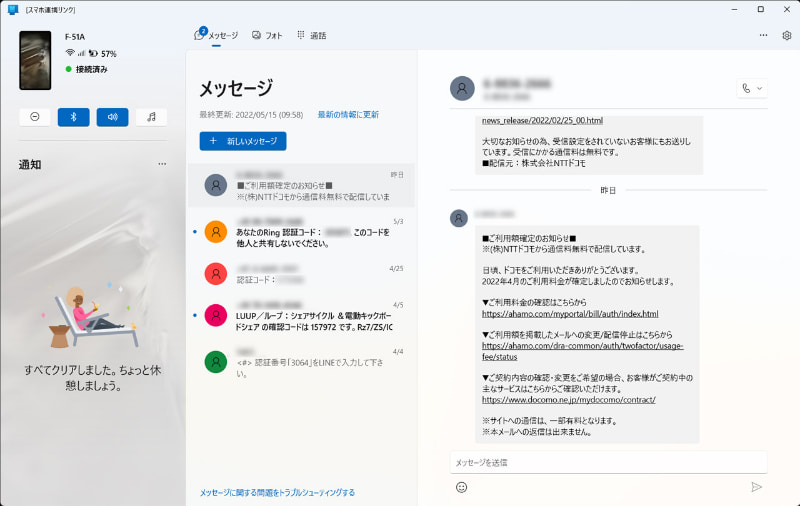Open the emoji picker
Screen dimensions: 800x506
[461, 487]
